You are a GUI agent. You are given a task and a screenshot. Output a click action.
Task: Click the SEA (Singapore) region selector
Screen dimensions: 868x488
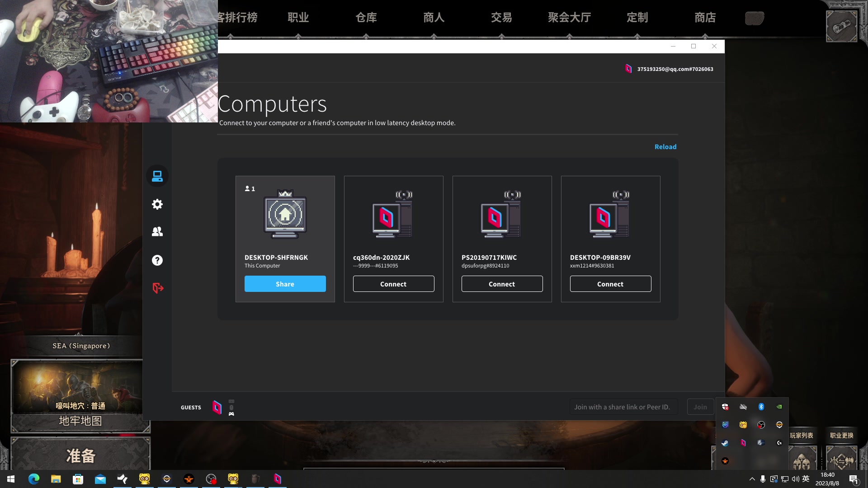point(81,346)
